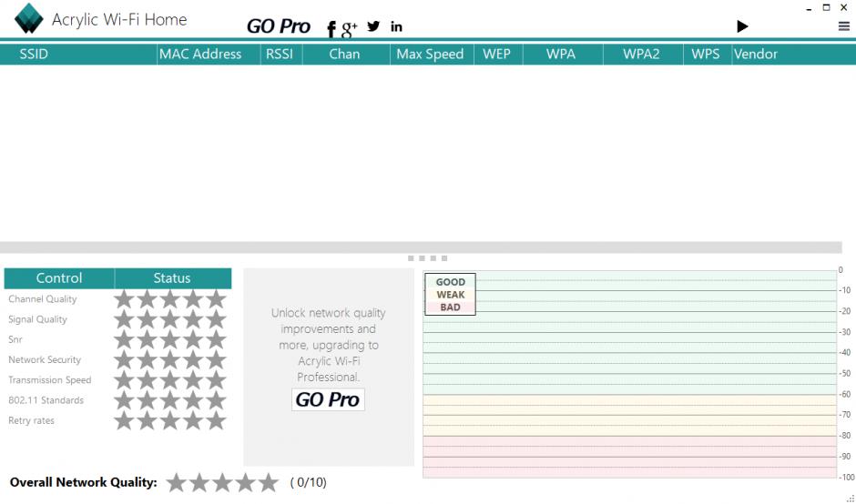Click first star of Retry rates
Image resolution: width=856 pixels, height=504 pixels.
[125, 420]
